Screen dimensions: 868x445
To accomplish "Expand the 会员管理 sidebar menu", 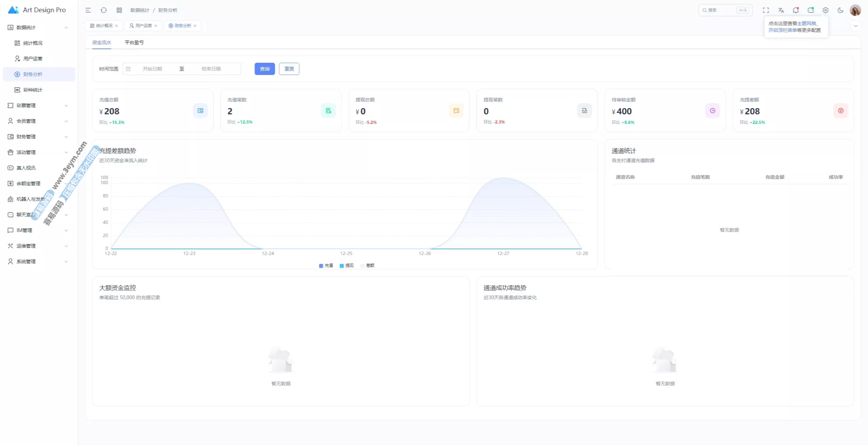I will 37,121.
